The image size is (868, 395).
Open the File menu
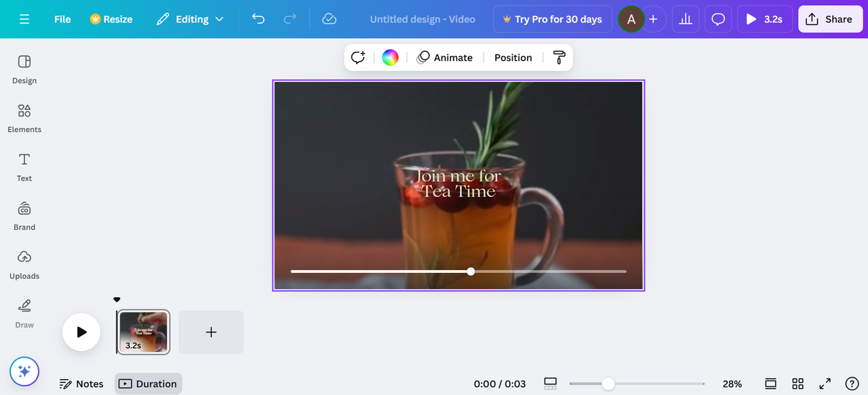pyautogui.click(x=62, y=19)
